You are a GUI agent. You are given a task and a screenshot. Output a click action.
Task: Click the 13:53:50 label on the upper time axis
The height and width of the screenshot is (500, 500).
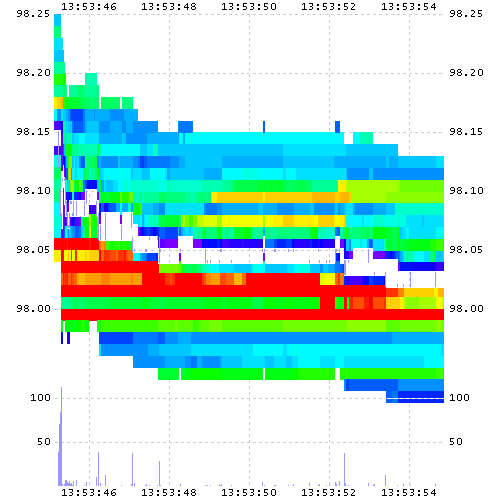[x=249, y=6]
